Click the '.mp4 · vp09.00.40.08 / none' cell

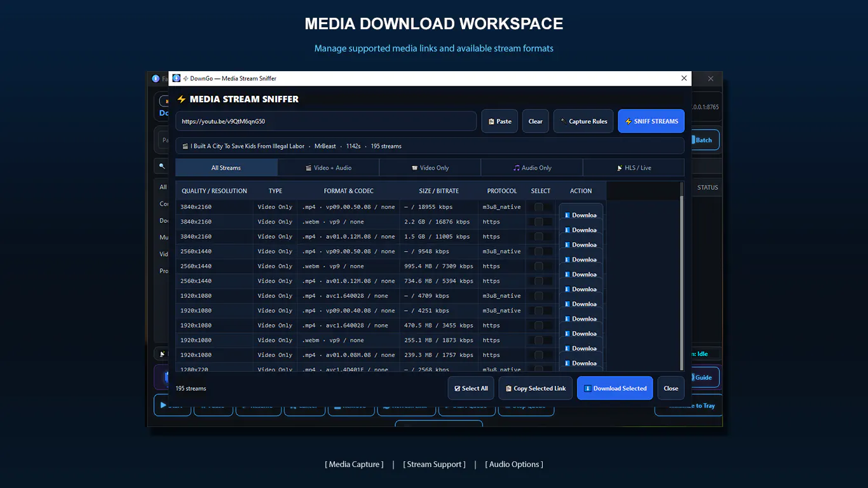click(348, 311)
